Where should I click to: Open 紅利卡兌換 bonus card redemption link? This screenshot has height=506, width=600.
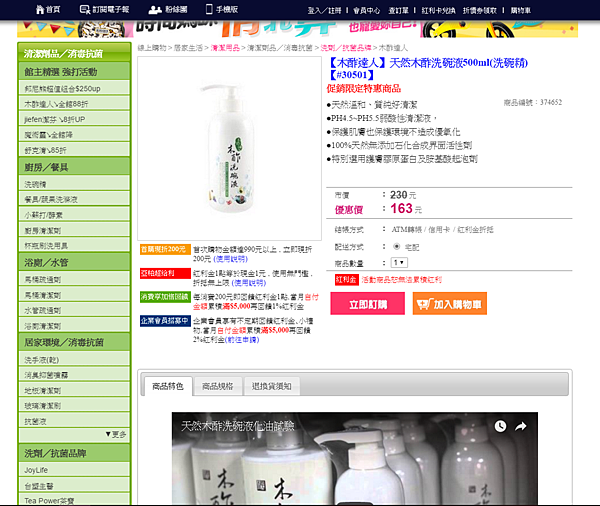click(x=438, y=11)
